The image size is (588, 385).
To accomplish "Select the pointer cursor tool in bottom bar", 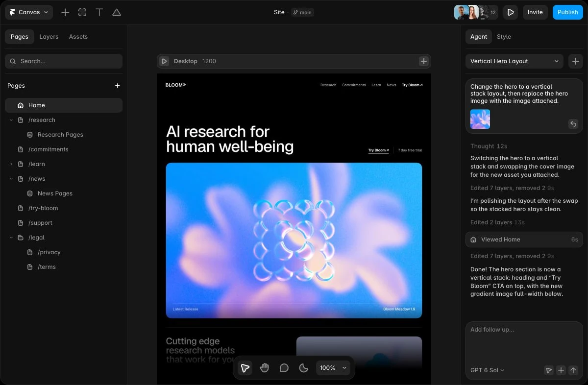I will pos(245,368).
